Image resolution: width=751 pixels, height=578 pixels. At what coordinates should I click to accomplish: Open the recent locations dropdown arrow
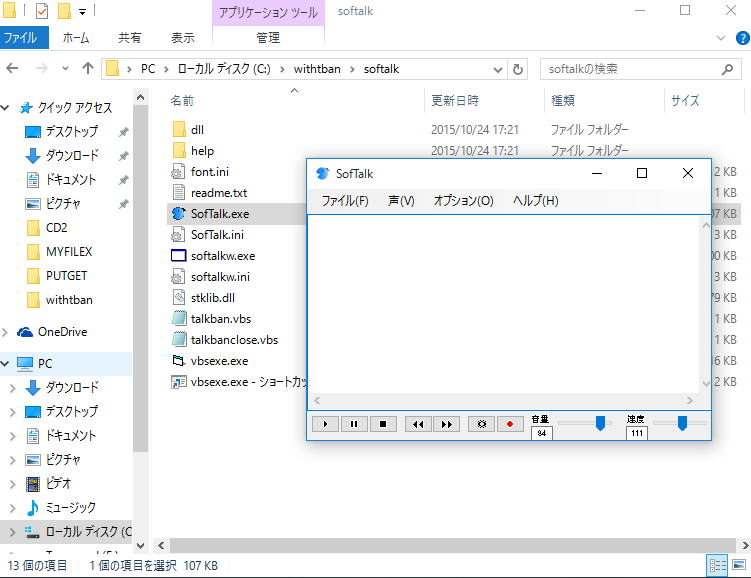(65, 69)
